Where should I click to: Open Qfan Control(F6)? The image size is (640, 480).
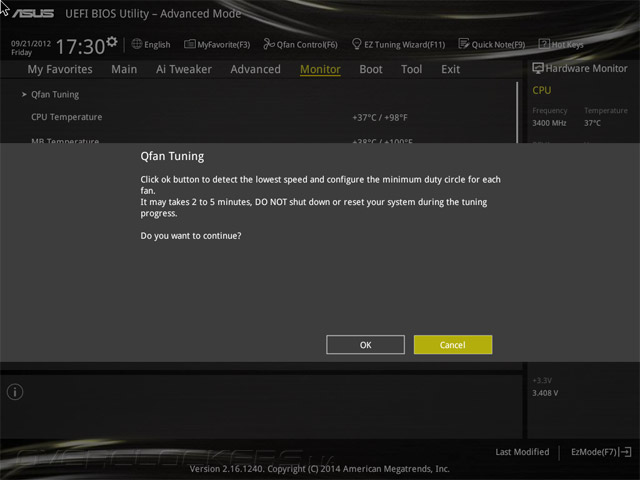pos(307,44)
